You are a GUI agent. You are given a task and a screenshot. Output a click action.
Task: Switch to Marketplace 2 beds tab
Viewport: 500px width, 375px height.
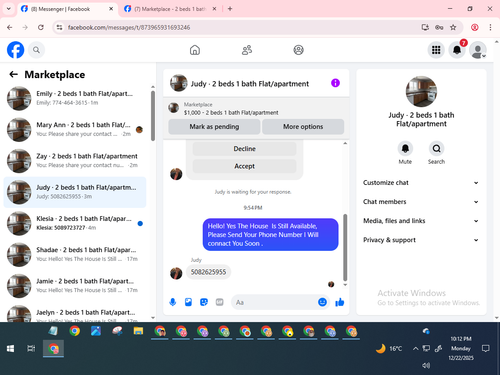pyautogui.click(x=170, y=9)
